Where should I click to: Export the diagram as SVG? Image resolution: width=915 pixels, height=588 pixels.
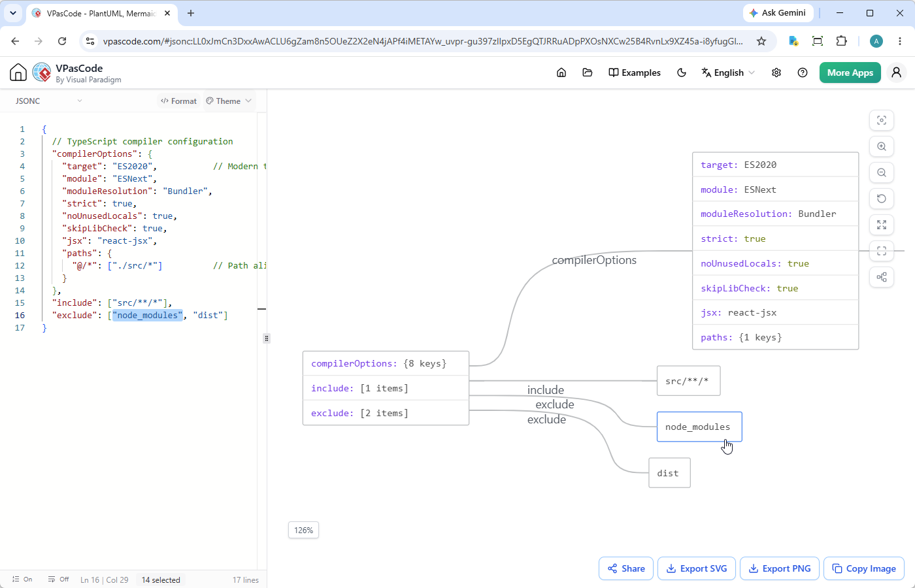pyautogui.click(x=697, y=568)
